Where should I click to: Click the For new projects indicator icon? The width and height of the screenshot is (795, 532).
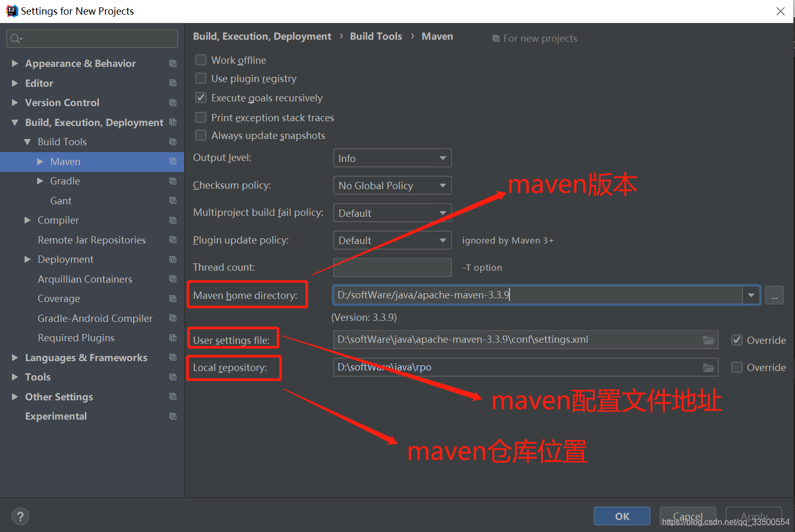click(496, 39)
